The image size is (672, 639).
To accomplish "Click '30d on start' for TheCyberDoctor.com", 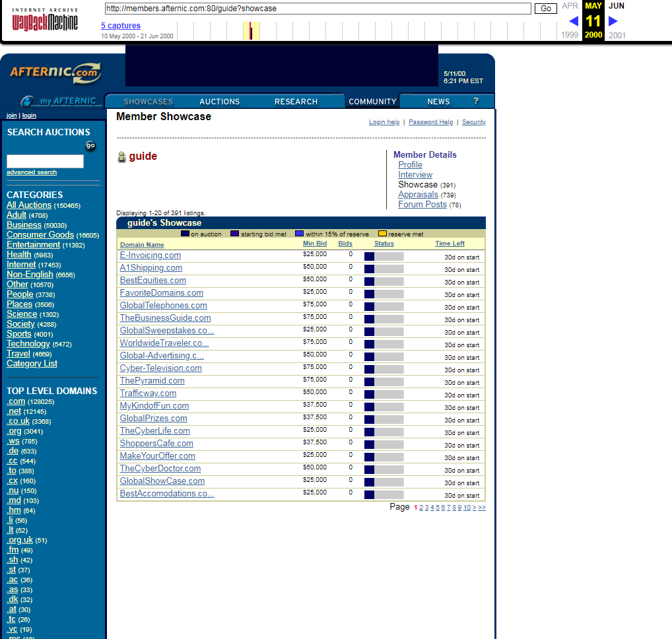I will [461, 470].
